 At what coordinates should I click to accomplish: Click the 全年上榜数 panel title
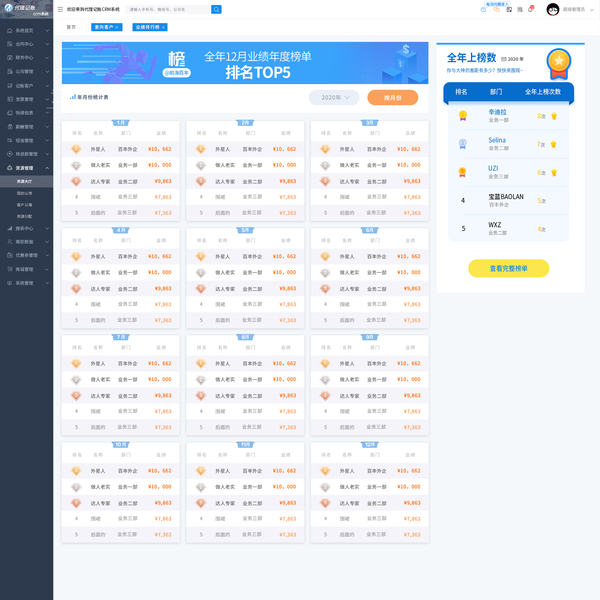tap(471, 58)
